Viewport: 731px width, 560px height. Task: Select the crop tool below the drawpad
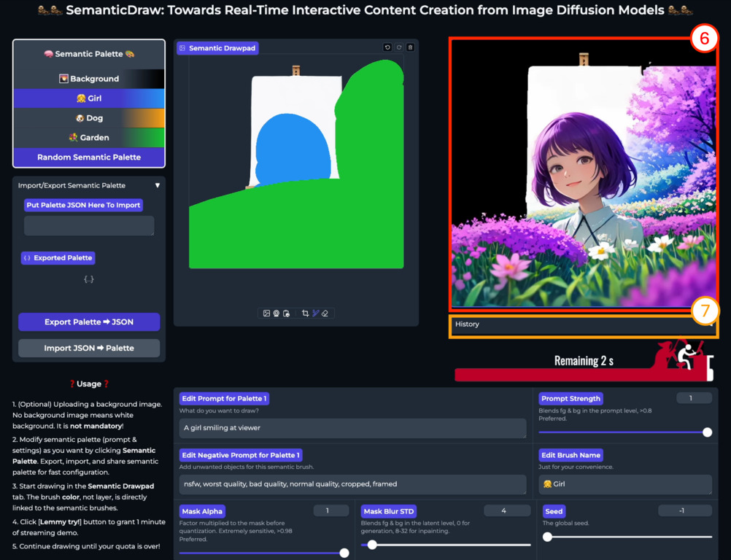coord(306,314)
